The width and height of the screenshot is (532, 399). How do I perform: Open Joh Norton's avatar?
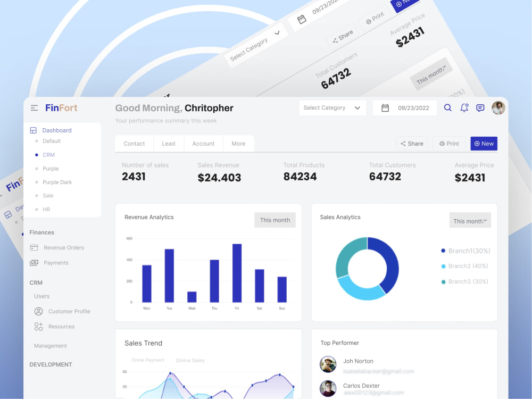coord(328,364)
